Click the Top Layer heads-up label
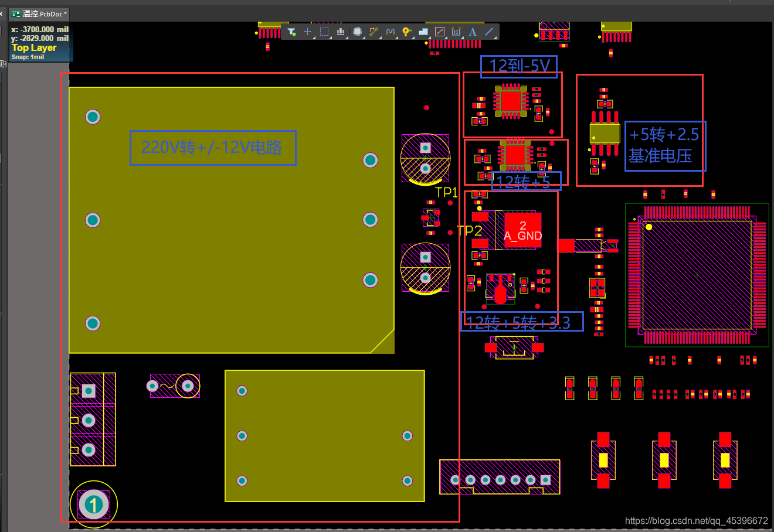 [34, 48]
